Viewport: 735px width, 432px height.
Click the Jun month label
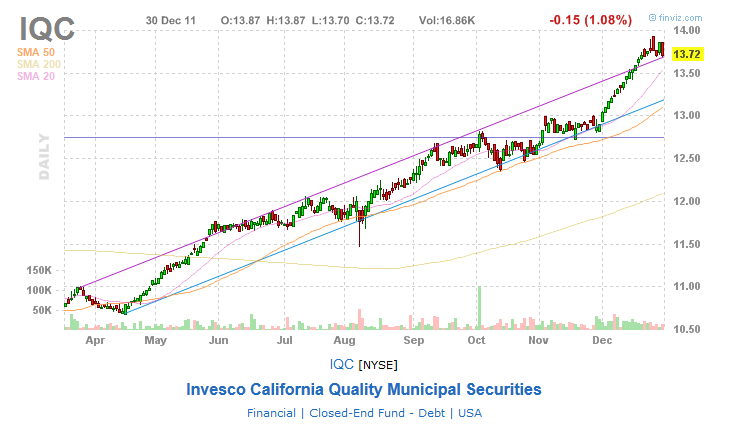[218, 341]
